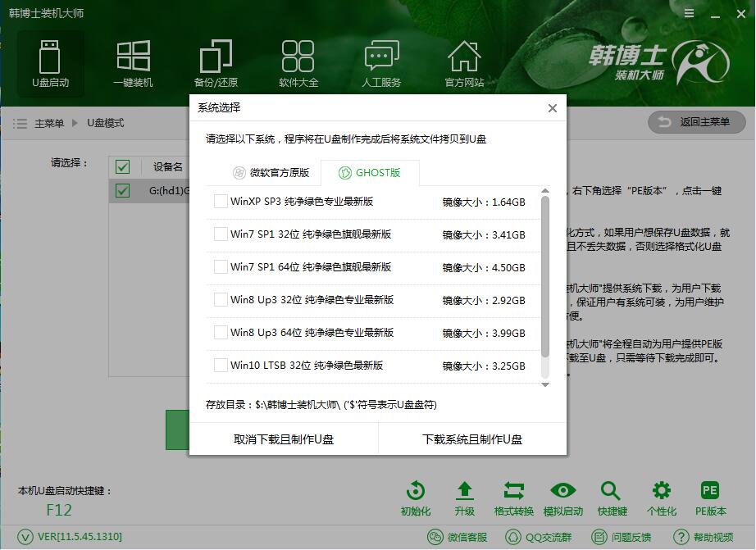This screenshot has height=550, width=756.
Task: Select Win7 SP1 64位 for download
Action: point(221,266)
